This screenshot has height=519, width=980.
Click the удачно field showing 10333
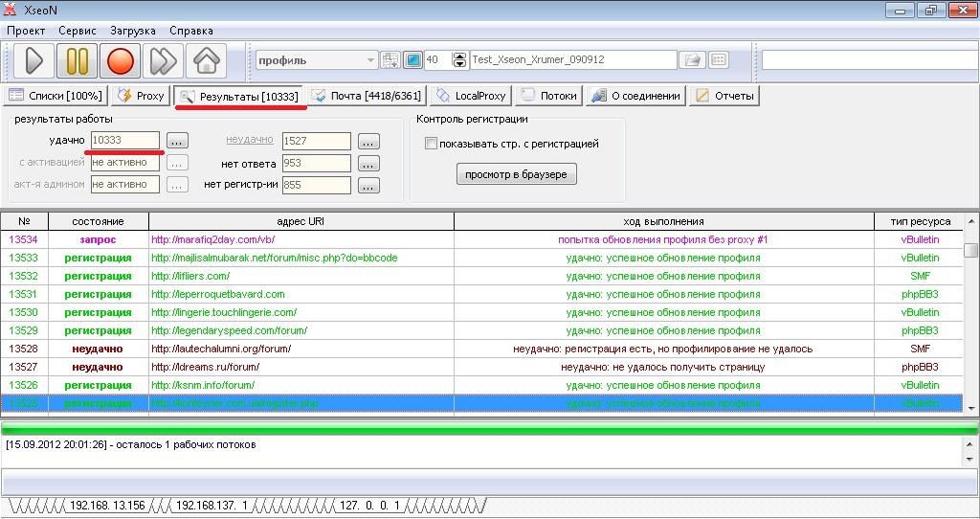coord(125,140)
